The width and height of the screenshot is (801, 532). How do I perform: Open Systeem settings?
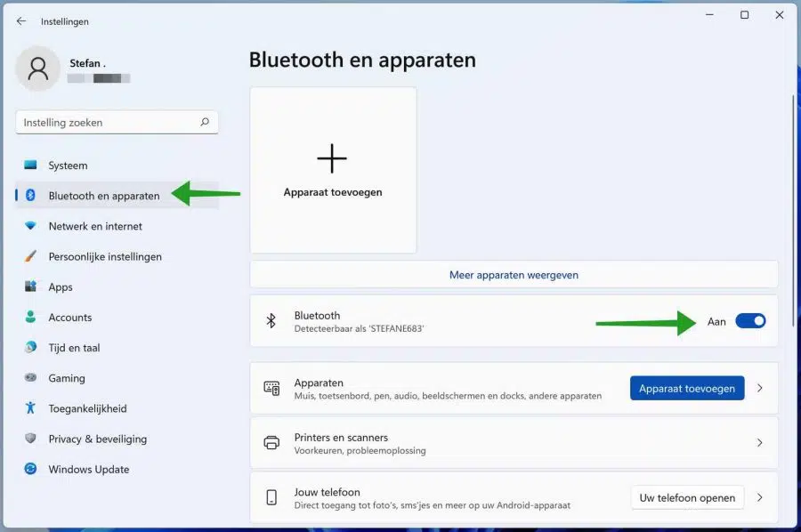(x=117, y=165)
